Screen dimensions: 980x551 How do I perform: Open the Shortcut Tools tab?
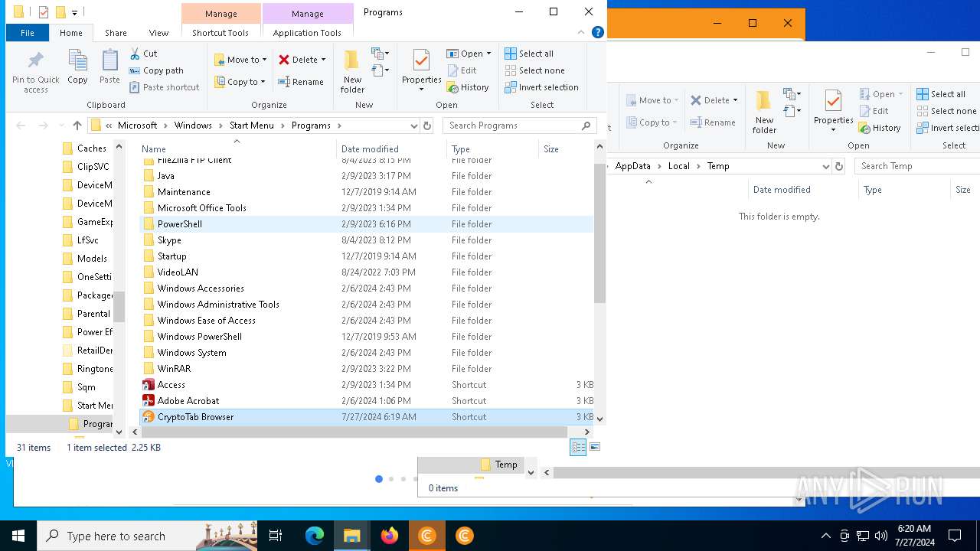220,33
